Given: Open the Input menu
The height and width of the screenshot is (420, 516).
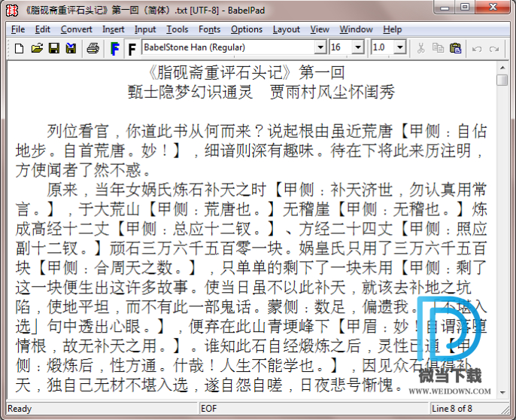Looking at the screenshot, I should point(145,29).
